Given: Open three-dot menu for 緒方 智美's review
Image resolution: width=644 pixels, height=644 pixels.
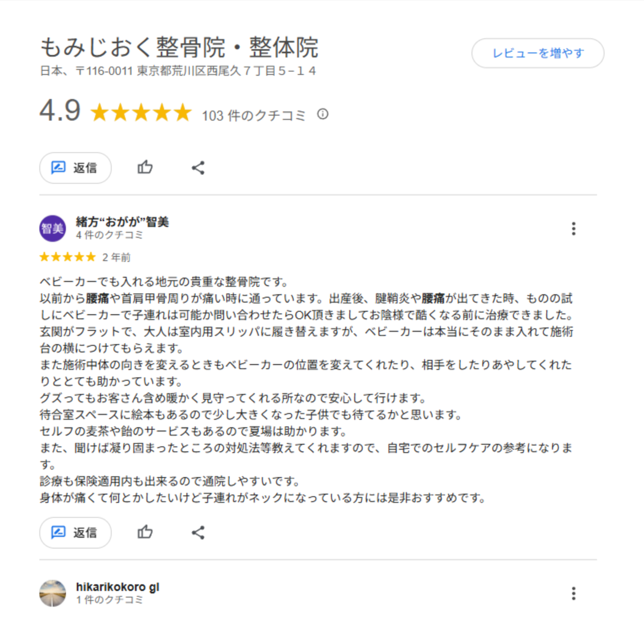Looking at the screenshot, I should tap(574, 228).
